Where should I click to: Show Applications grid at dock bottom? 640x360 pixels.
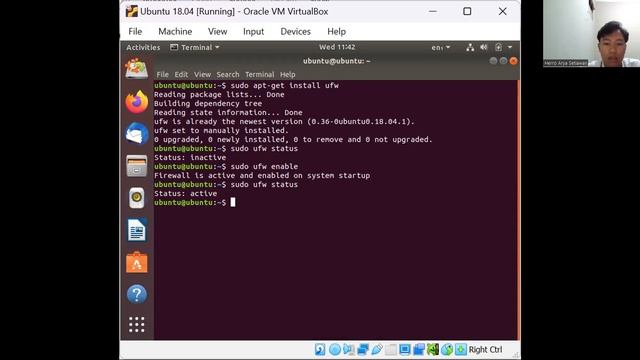pyautogui.click(x=137, y=324)
